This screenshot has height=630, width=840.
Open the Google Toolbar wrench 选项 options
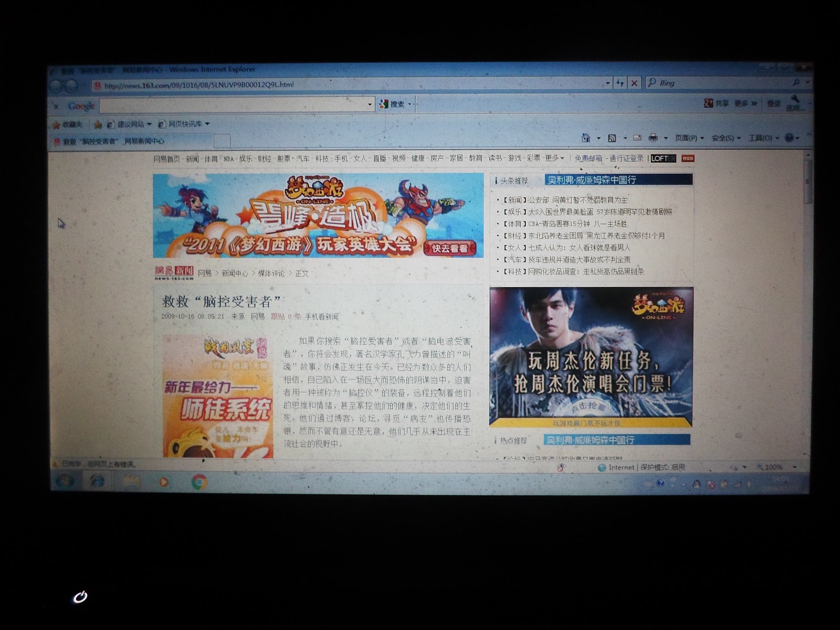(x=795, y=103)
